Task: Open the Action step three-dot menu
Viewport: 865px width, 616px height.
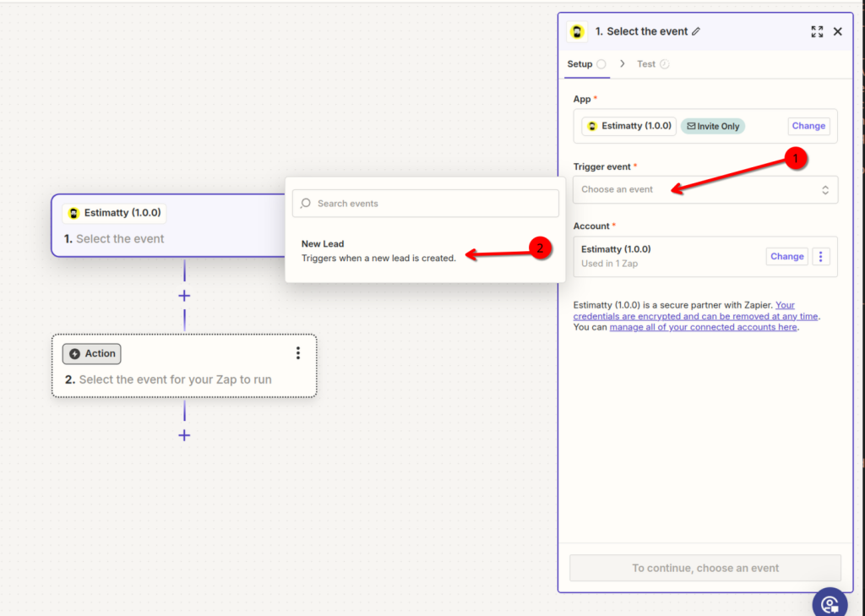Action: coord(298,353)
